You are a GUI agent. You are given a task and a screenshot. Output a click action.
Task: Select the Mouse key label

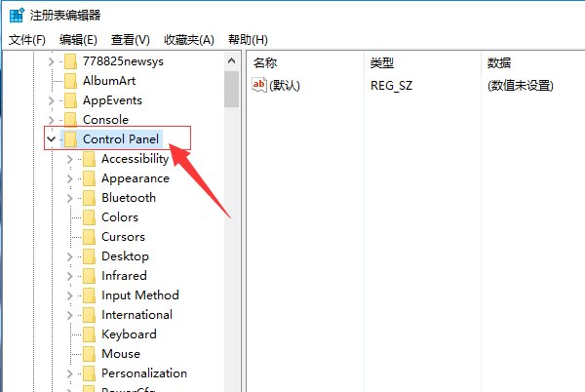[x=121, y=354]
